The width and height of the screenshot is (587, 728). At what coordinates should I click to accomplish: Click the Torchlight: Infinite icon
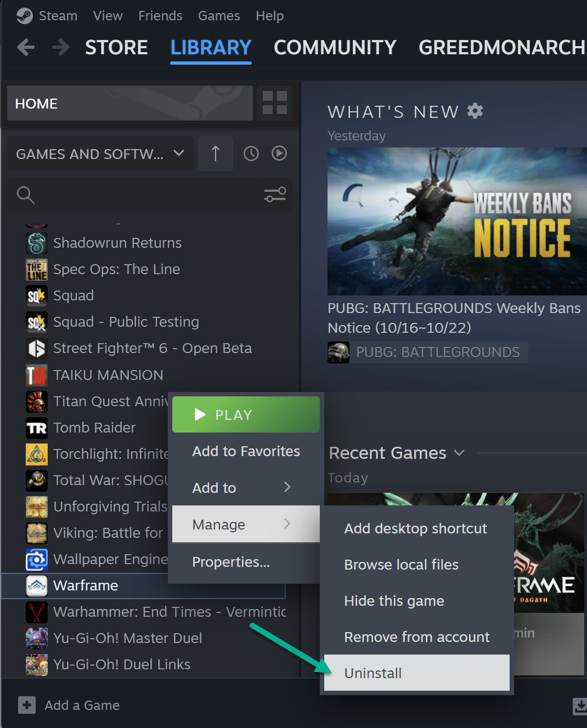[37, 454]
